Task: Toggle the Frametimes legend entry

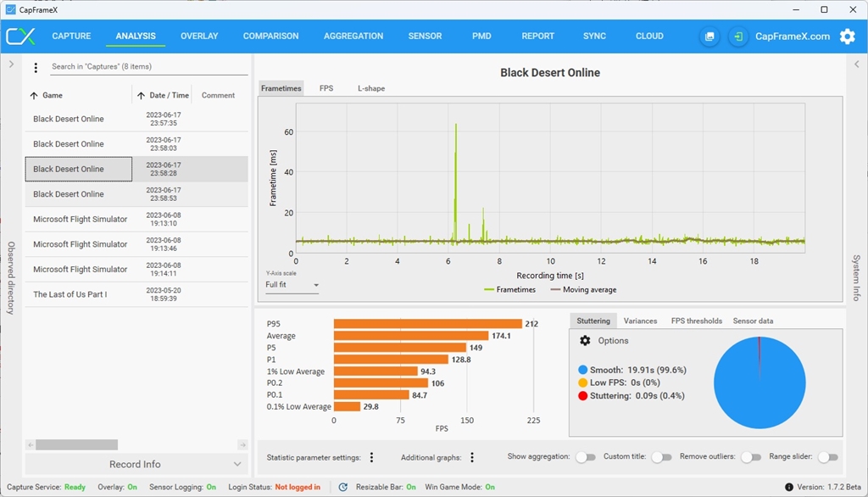Action: 509,290
